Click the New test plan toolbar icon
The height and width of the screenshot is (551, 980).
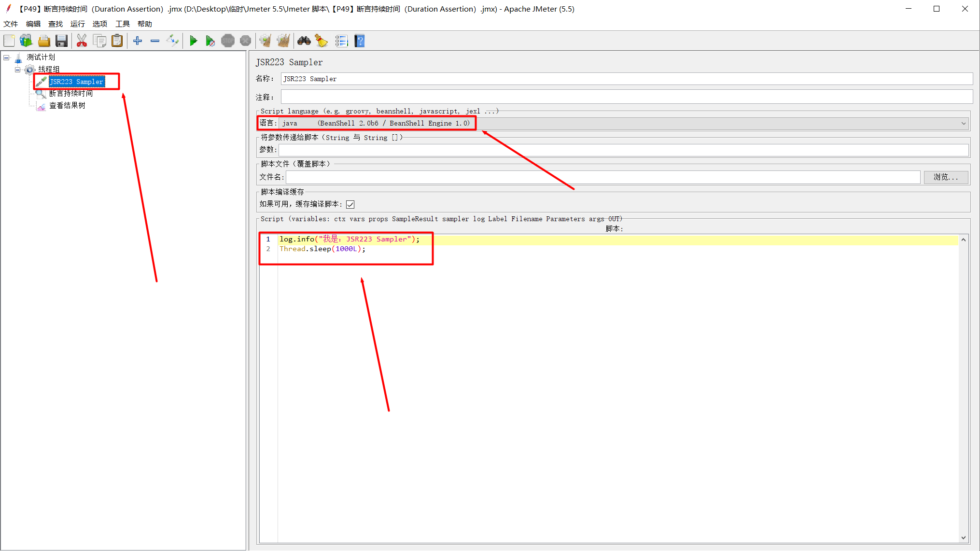pos(9,41)
